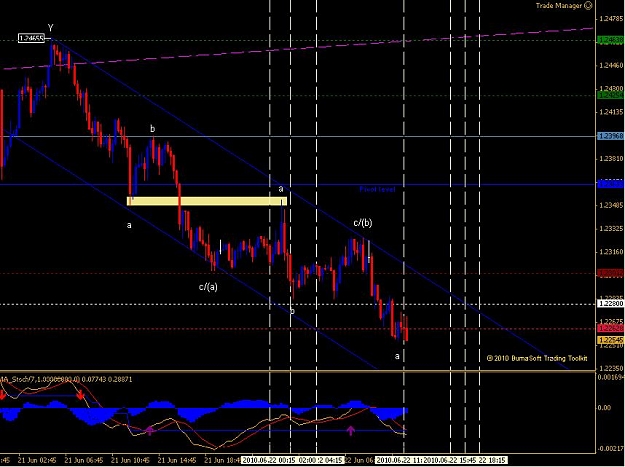Select the a label above the yellow rectangle's right end
Image resolution: width=625 pixels, height=467 pixels.
tap(281, 189)
